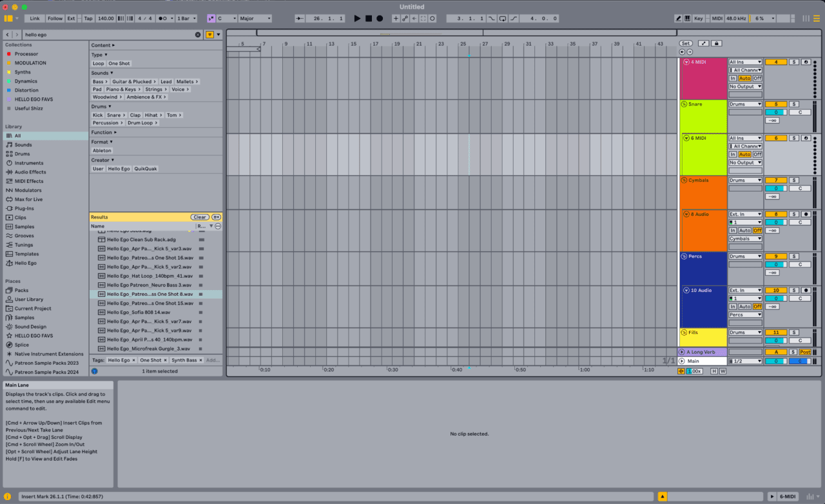Click the Arrangement Record button

380,19
